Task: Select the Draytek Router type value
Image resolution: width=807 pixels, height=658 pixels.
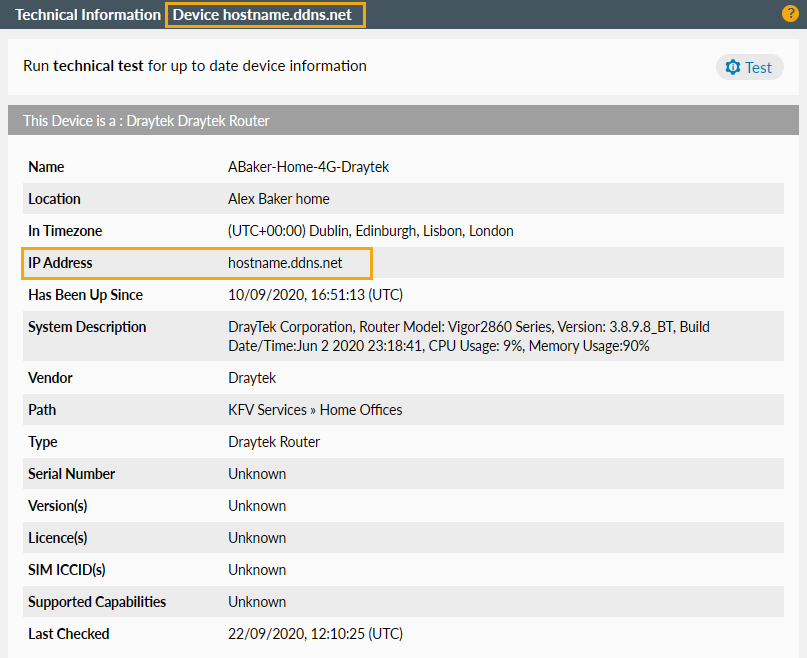Action: [274, 441]
